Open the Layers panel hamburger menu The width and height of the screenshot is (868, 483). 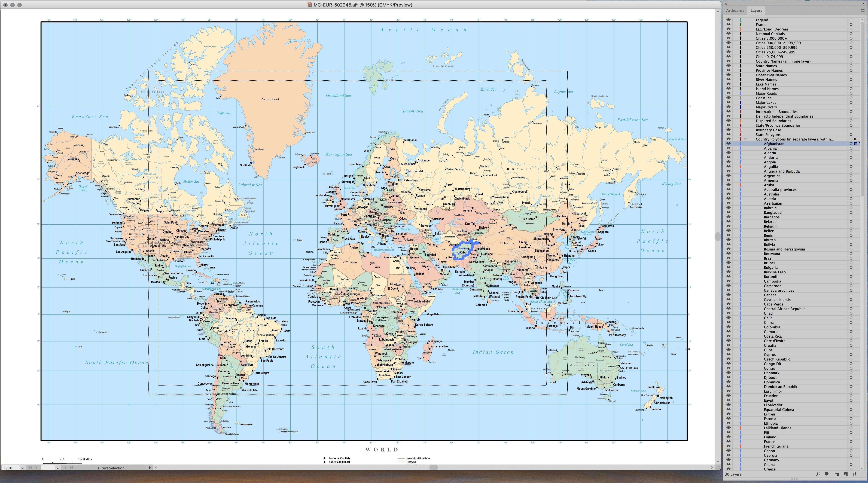[x=863, y=11]
